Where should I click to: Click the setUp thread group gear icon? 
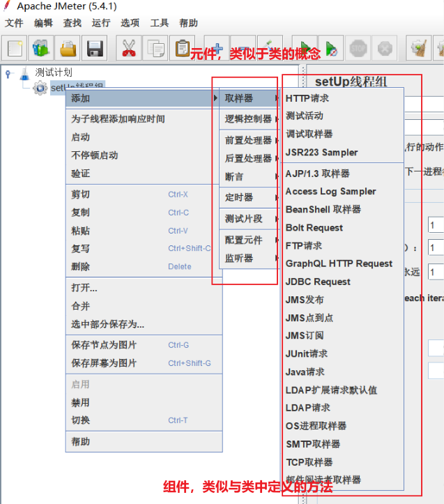(40, 88)
